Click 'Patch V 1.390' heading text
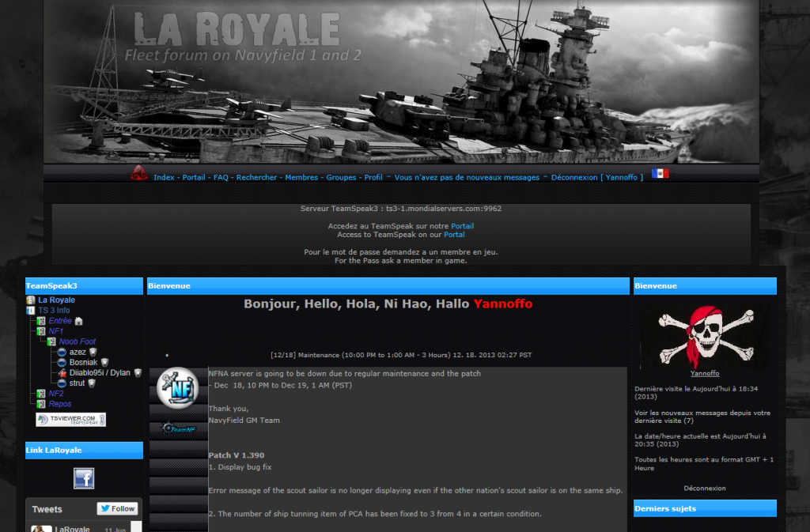The image size is (810, 532). tap(236, 455)
